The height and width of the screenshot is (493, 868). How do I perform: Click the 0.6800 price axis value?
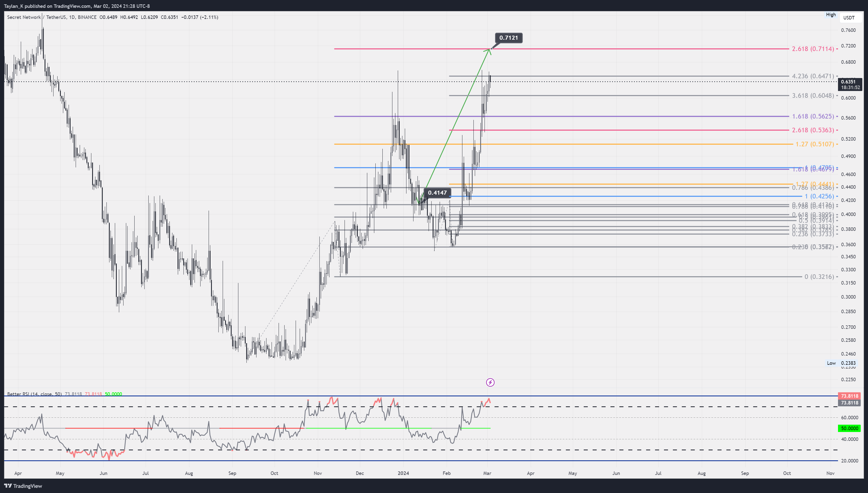848,62
